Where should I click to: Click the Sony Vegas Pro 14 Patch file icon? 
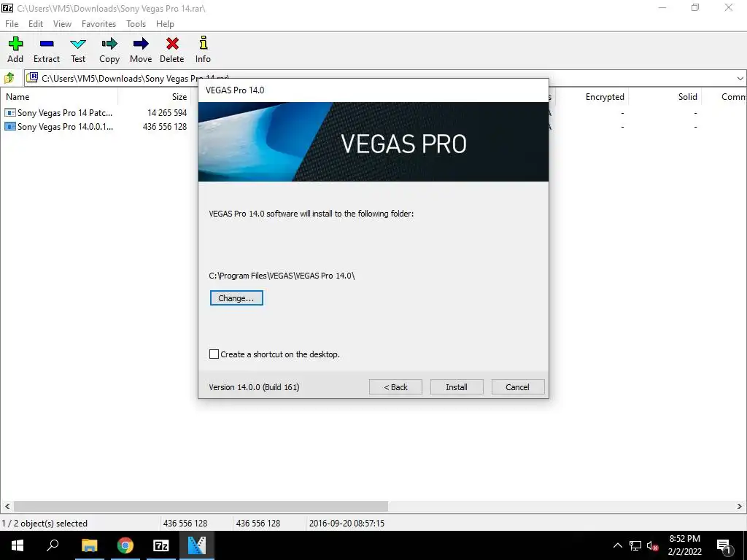click(x=9, y=113)
